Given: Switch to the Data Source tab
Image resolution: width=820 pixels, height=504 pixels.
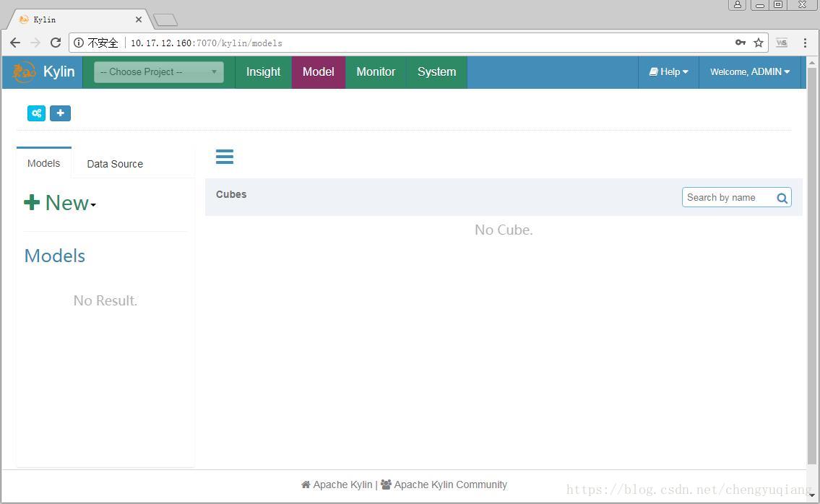Looking at the screenshot, I should [115, 164].
